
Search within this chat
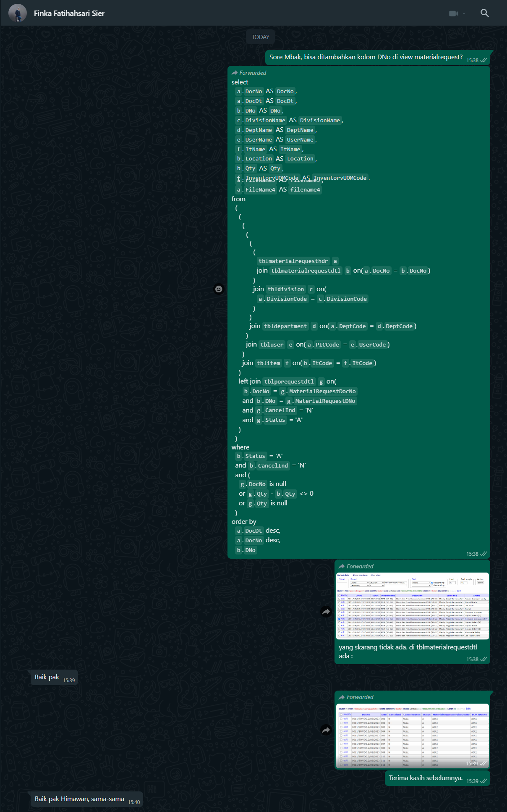485,13
